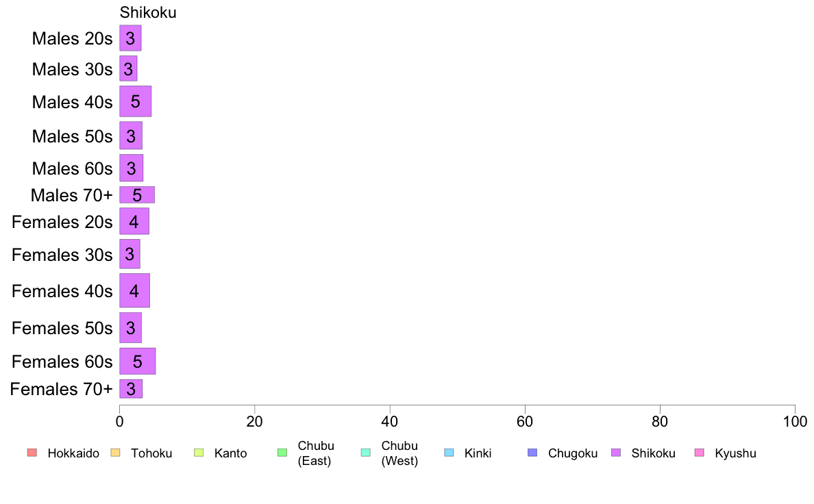Viewport: 814px width, 504px height.
Task: Click the Shikoku purple legend swatch
Action: click(616, 453)
